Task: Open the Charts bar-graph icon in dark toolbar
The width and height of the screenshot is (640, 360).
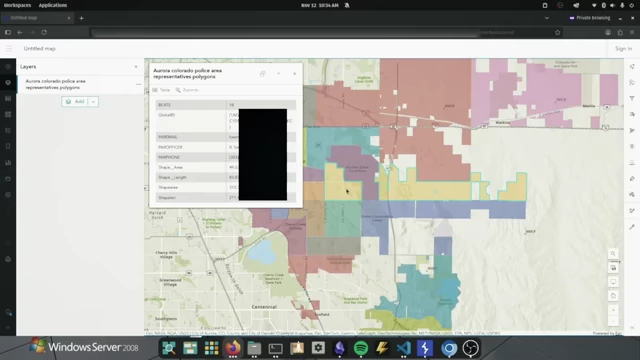Action: coord(8,162)
